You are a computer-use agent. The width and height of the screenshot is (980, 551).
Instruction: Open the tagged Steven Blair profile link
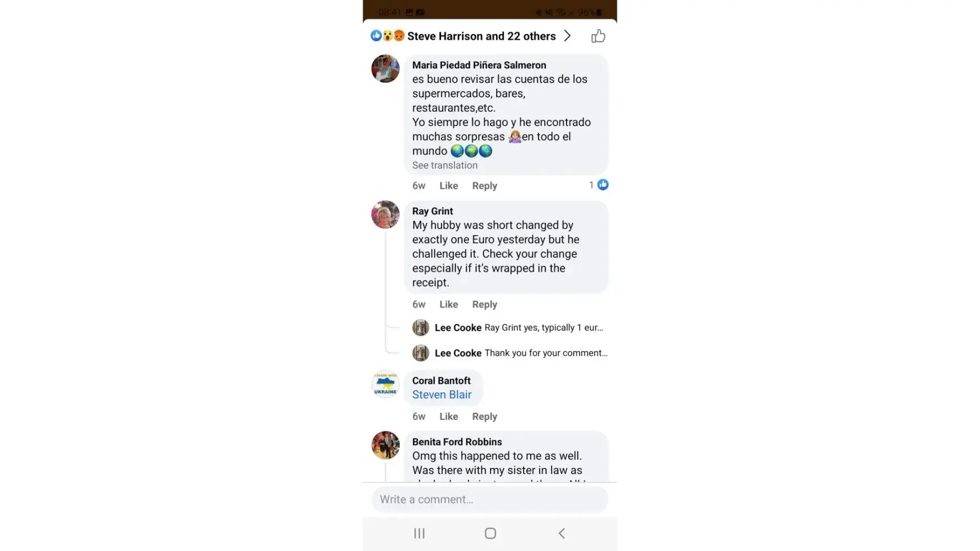point(441,395)
